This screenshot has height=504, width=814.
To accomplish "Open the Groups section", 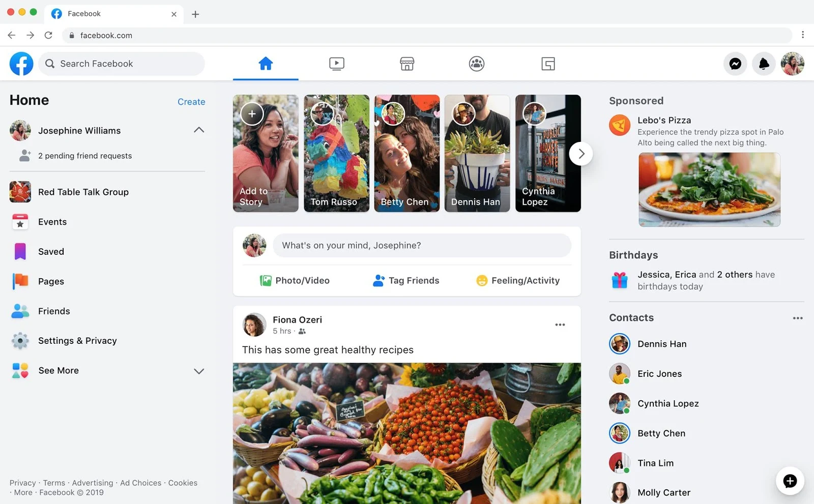I will [477, 64].
